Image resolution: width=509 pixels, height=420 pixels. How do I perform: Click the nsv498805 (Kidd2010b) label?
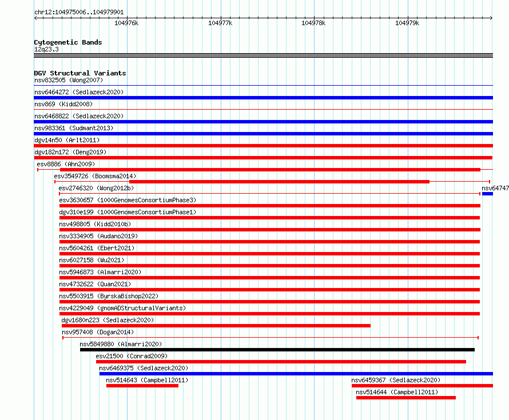(x=95, y=224)
